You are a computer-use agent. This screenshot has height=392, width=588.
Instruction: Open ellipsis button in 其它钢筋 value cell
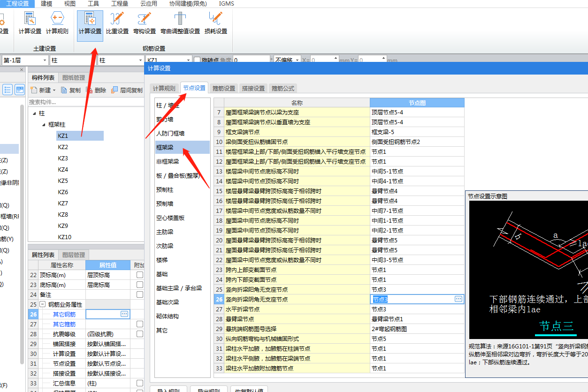(124, 314)
